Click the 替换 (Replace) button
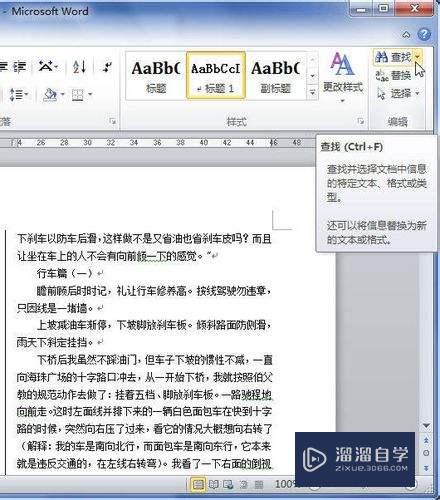 393,75
